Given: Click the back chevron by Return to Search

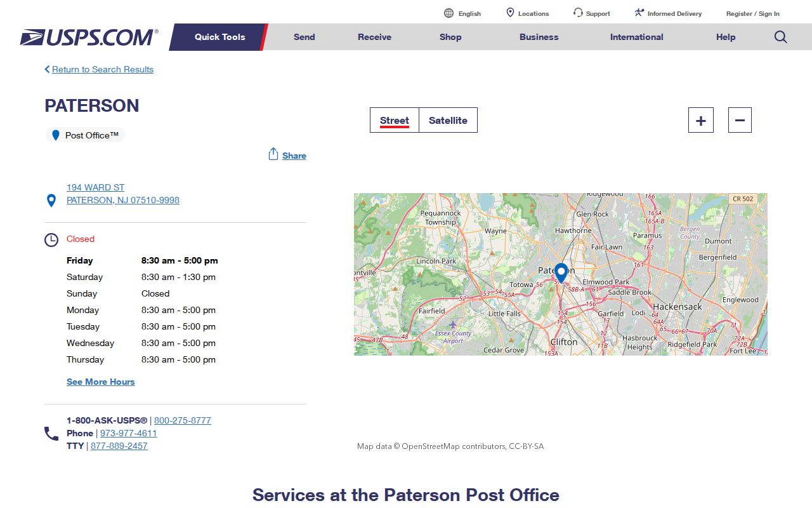Looking at the screenshot, I should pos(47,69).
